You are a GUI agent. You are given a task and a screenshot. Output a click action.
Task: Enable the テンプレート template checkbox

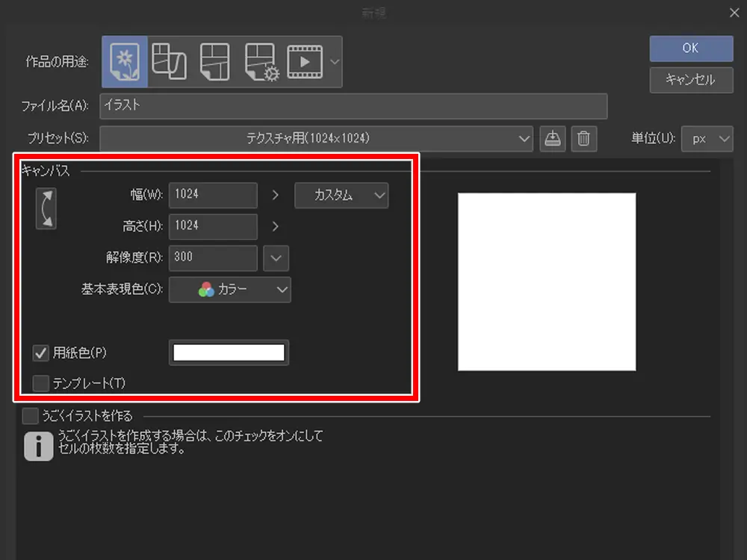tap(41, 384)
